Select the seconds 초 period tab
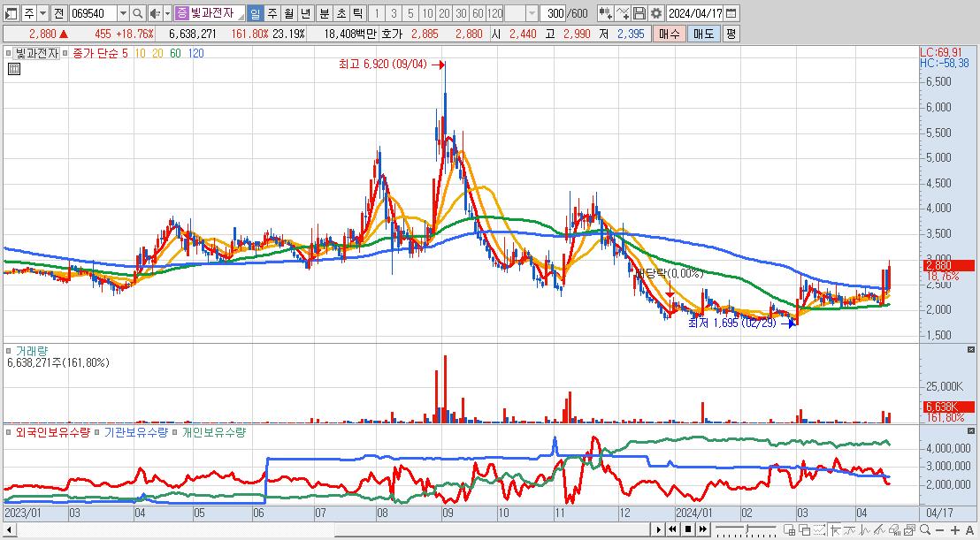 [341, 13]
